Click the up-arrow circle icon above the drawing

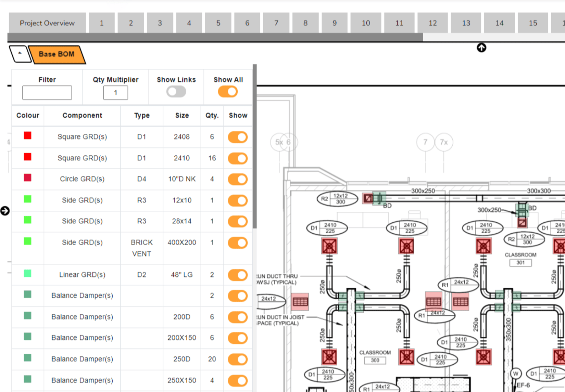click(481, 48)
